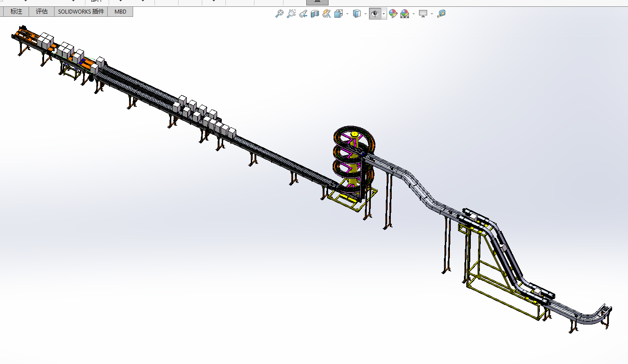Return to the Previous View
628x364 pixels.
click(x=303, y=14)
